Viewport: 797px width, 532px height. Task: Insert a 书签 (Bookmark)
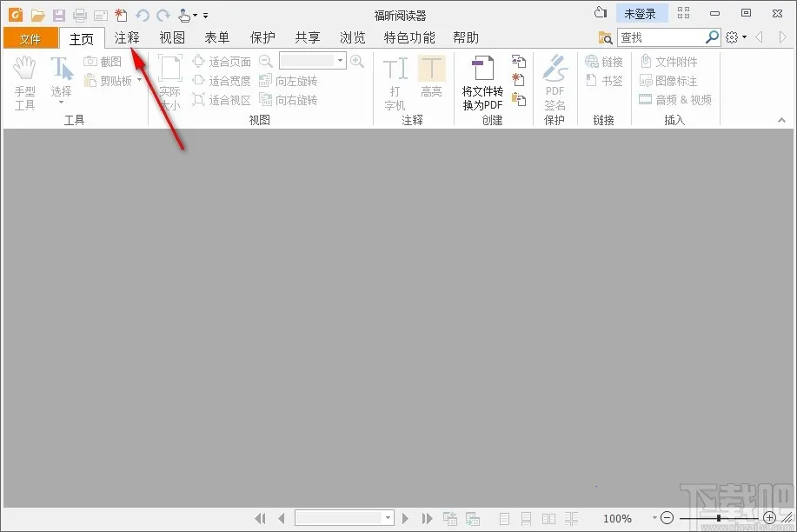pos(603,80)
